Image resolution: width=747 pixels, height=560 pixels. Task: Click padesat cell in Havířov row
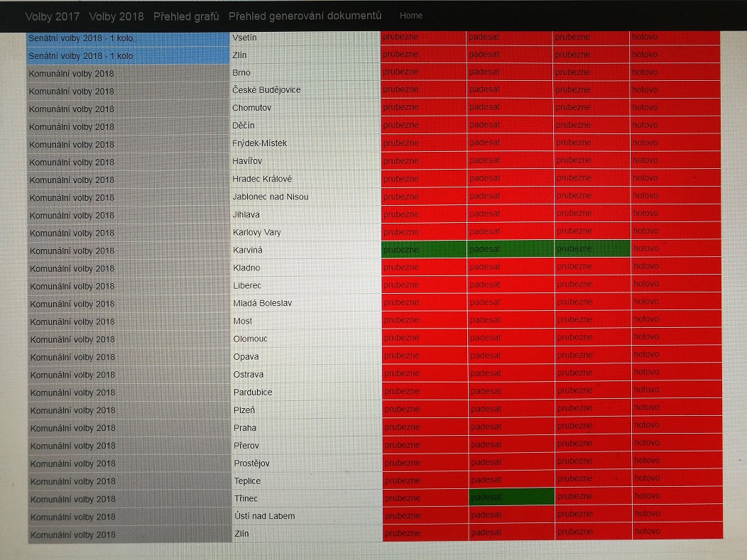pos(510,160)
